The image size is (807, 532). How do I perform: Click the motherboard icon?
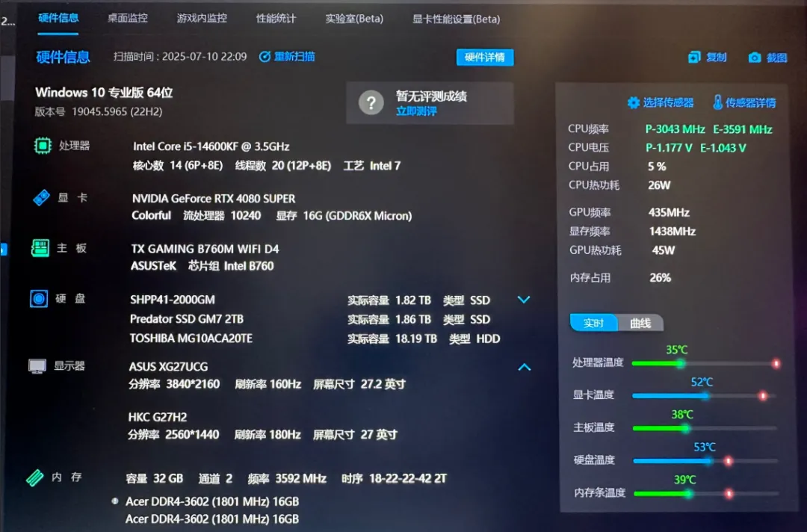[x=40, y=248]
